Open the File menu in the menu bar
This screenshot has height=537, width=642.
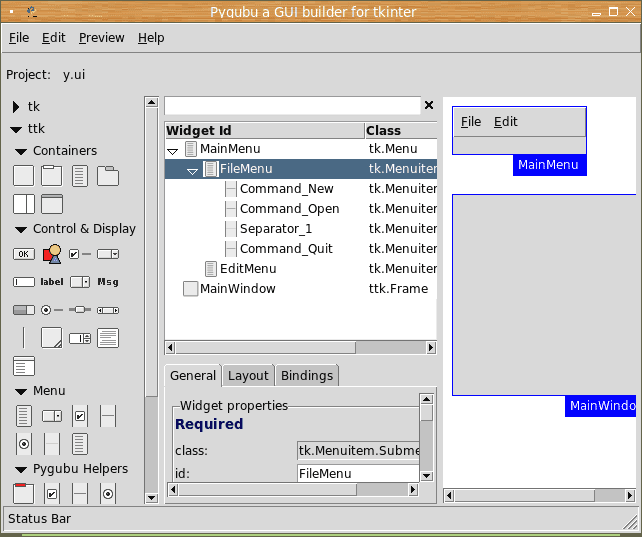pyautogui.click(x=19, y=38)
